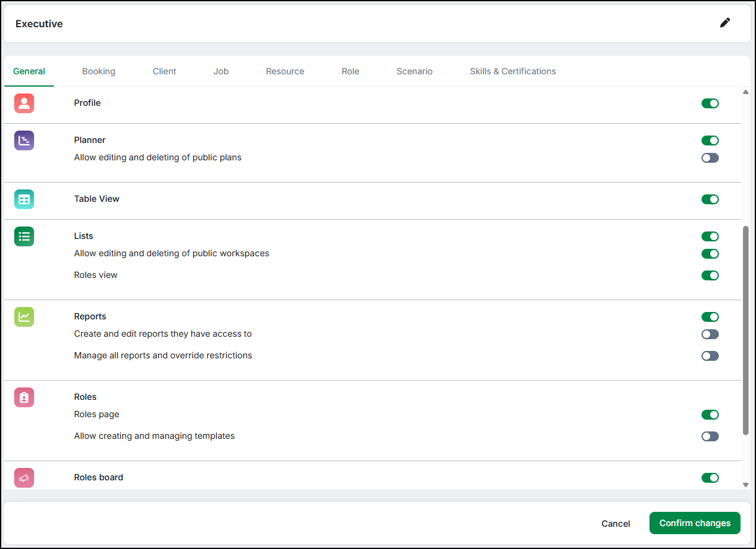This screenshot has width=756, height=549.
Task: Select the General tab
Action: click(29, 71)
